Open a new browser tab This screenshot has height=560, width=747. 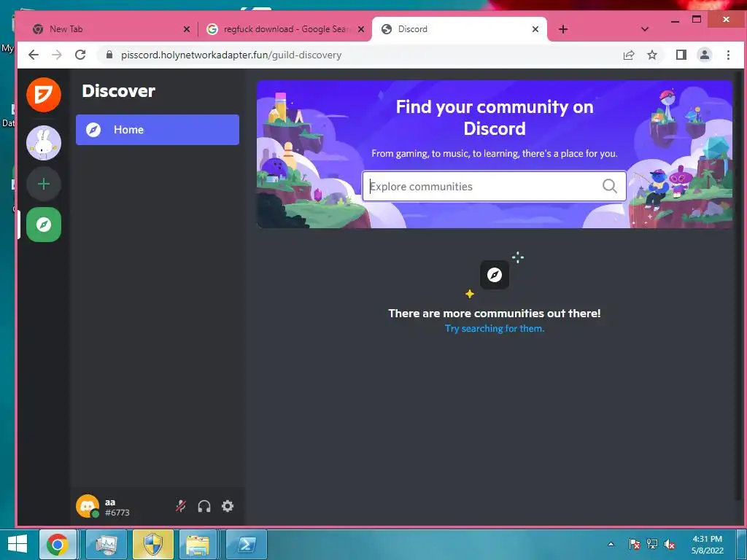[562, 29]
